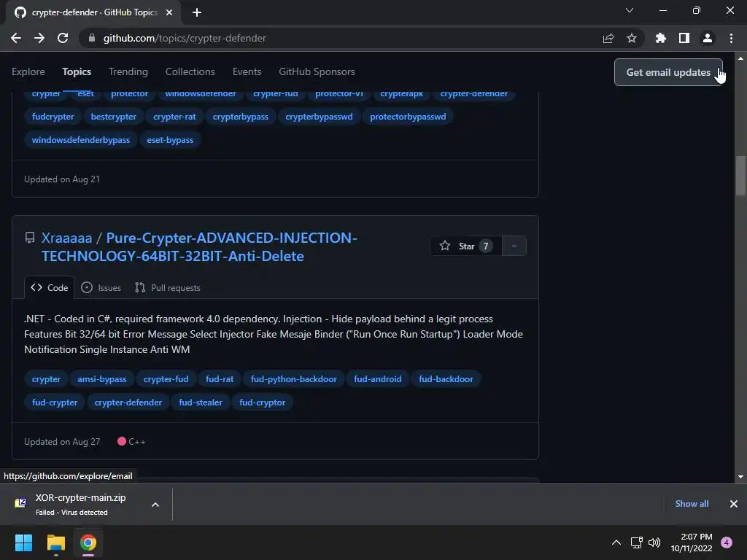
Task: Open fud-rat topic tag
Action: tap(220, 379)
